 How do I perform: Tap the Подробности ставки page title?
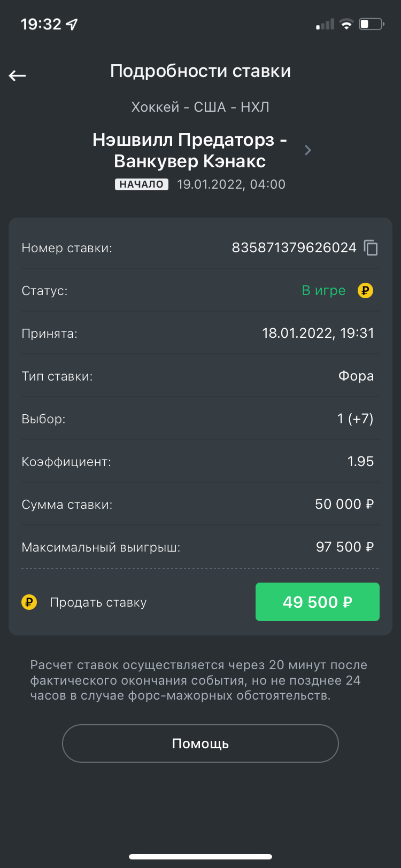point(200,71)
